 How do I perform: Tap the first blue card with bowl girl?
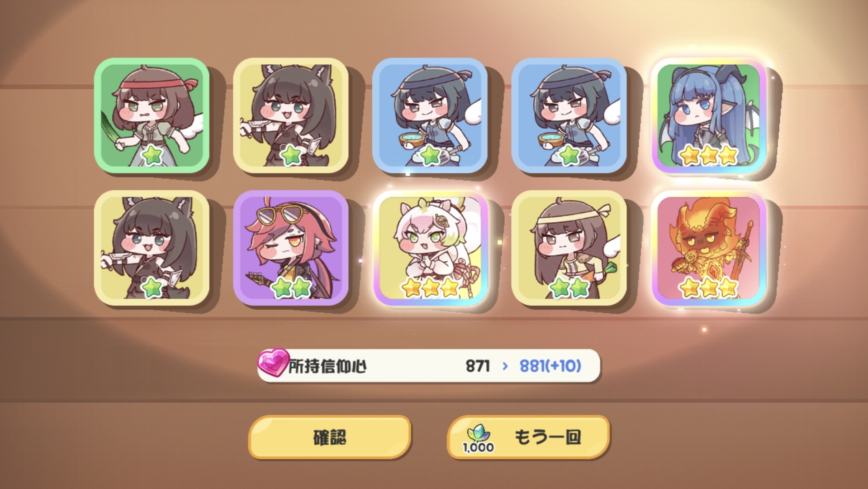tap(430, 115)
